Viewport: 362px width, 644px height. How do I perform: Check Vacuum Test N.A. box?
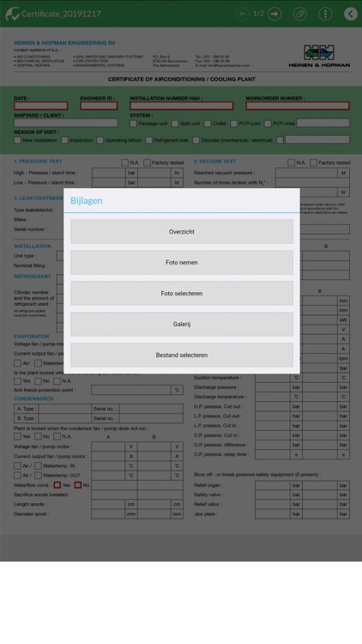click(292, 162)
